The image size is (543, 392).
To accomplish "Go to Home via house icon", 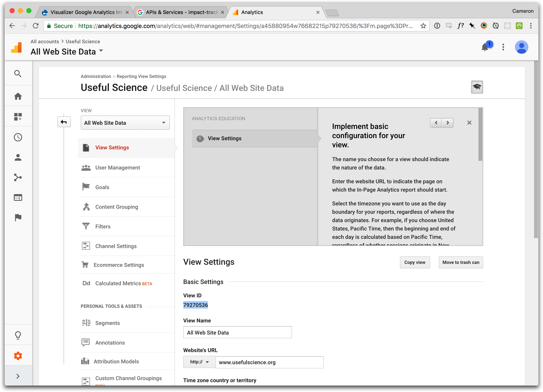I will point(18,96).
